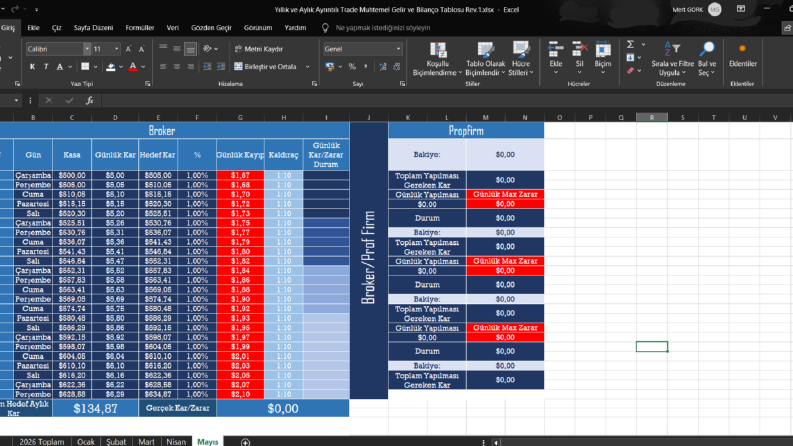Open Gözden Geçir ribbon tab
793x446 pixels.
pos(211,28)
